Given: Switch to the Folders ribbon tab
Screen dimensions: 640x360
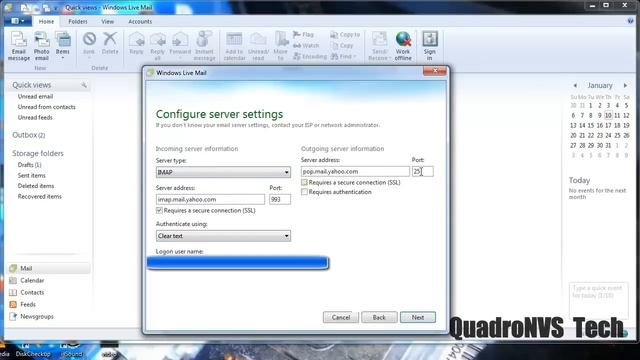Looking at the screenshot, I should [x=78, y=22].
